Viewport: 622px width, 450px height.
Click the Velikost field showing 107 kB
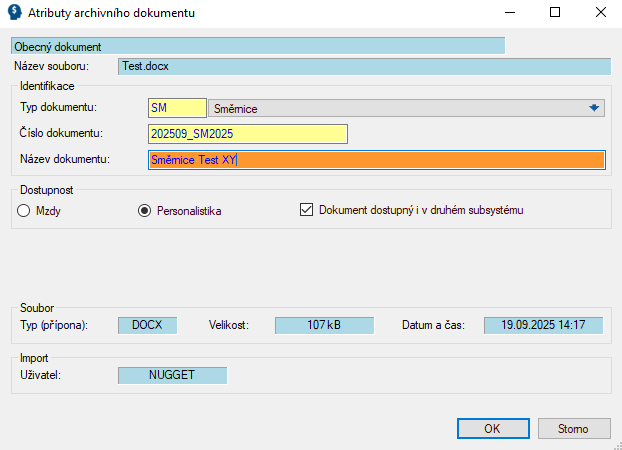tap(324, 325)
